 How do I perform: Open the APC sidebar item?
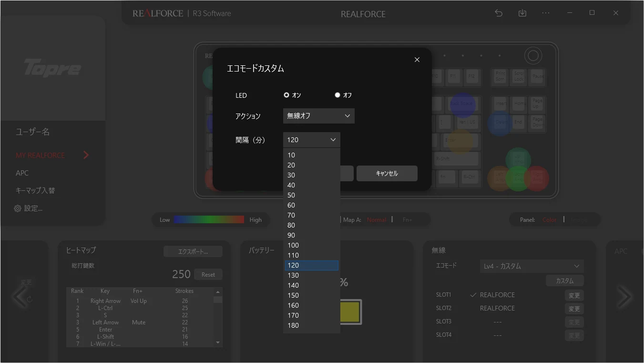22,173
